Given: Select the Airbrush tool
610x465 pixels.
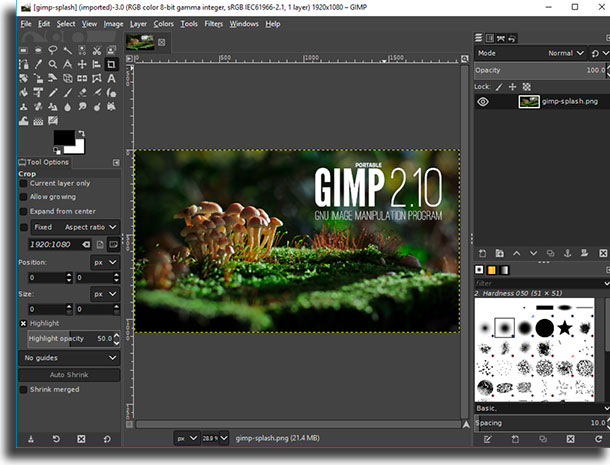Looking at the screenshot, I should (97, 93).
